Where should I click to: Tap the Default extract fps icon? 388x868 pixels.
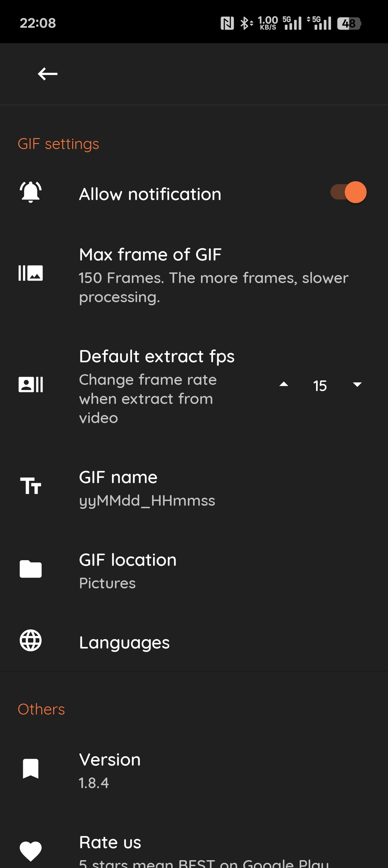pos(31,385)
